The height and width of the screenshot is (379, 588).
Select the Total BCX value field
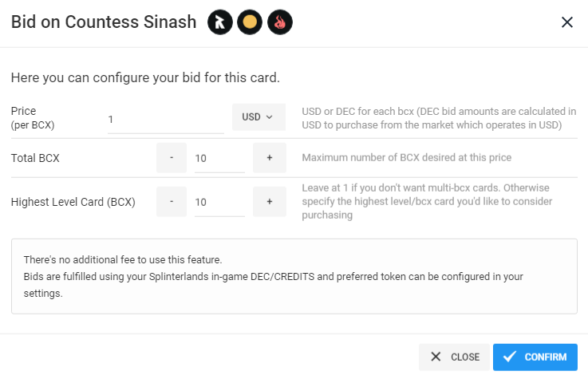(x=219, y=158)
